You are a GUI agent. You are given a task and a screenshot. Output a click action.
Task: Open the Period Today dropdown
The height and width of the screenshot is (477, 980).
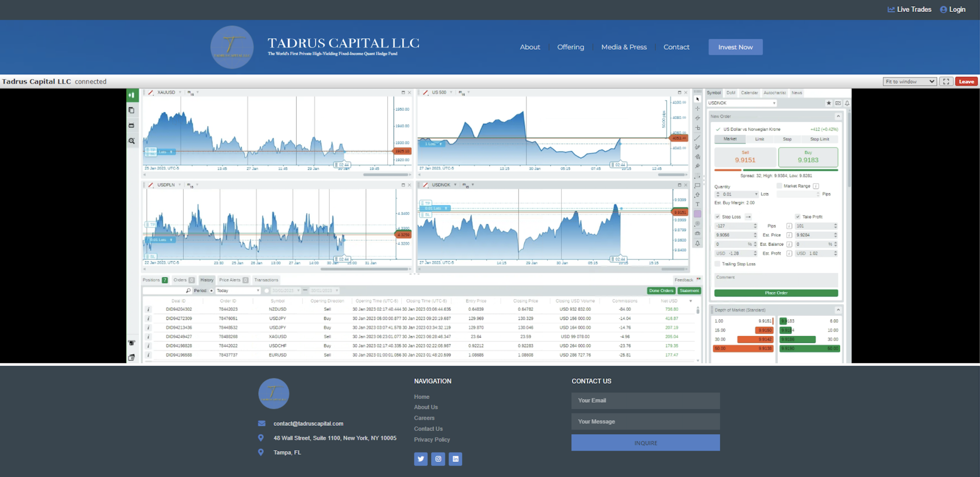(x=238, y=290)
